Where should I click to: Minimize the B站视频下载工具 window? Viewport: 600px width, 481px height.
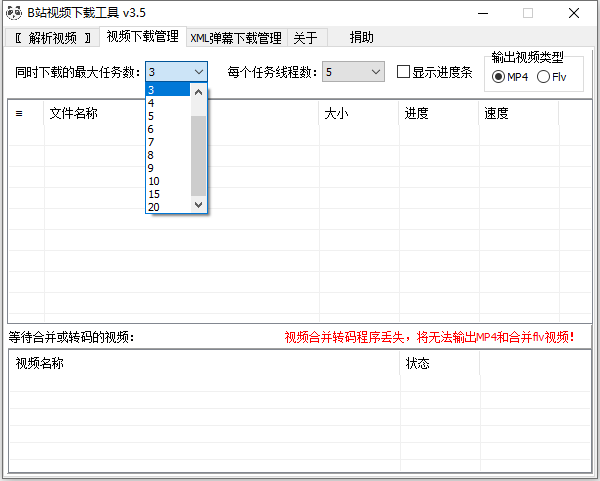[483, 13]
